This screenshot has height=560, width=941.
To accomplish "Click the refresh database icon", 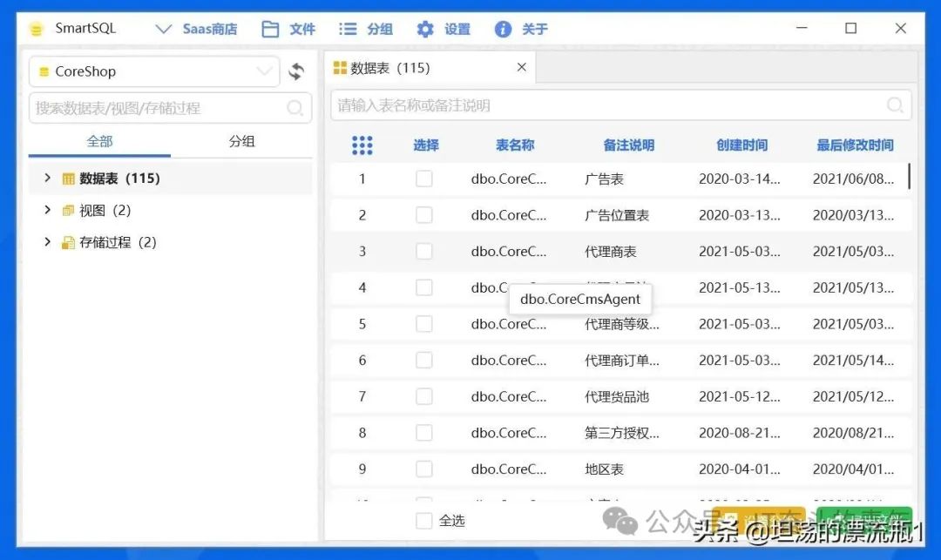I will (x=296, y=71).
